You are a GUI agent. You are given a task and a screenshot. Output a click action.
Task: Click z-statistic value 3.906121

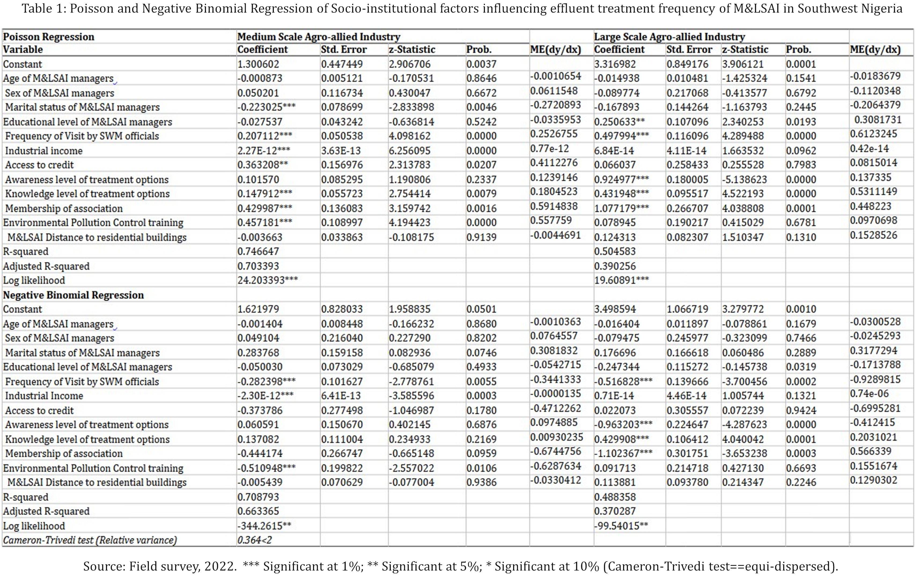tap(743, 64)
